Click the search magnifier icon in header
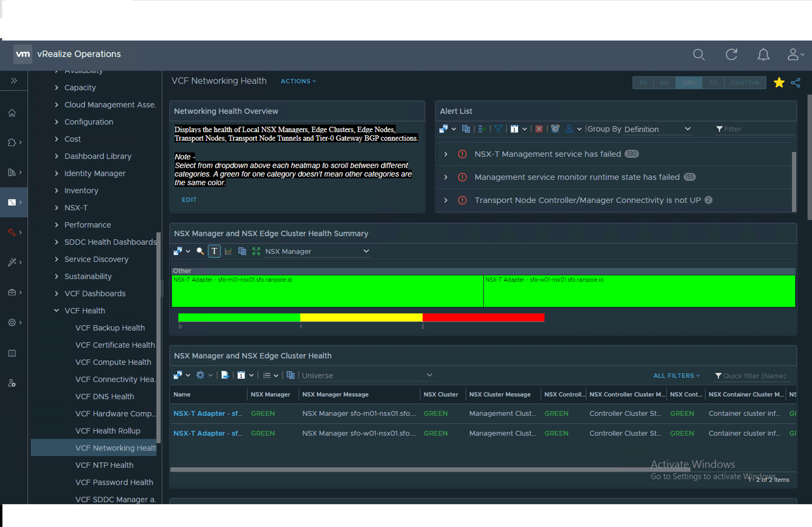 (698, 54)
